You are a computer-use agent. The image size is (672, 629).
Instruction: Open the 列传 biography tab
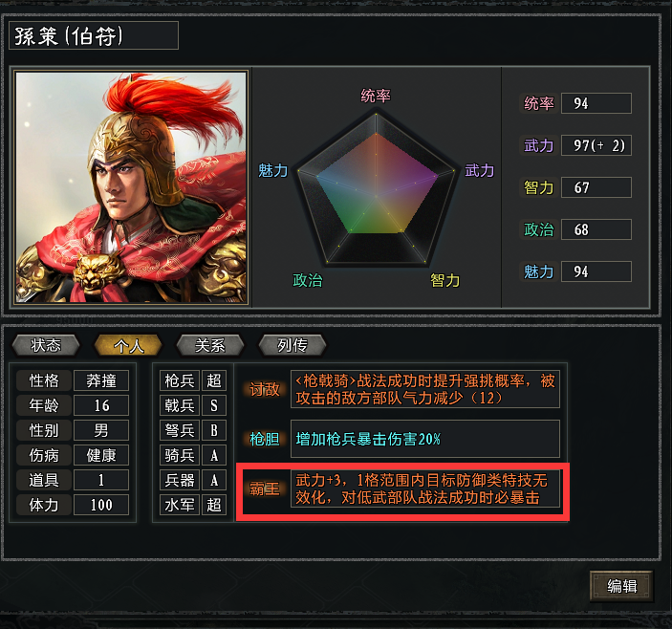(x=293, y=345)
